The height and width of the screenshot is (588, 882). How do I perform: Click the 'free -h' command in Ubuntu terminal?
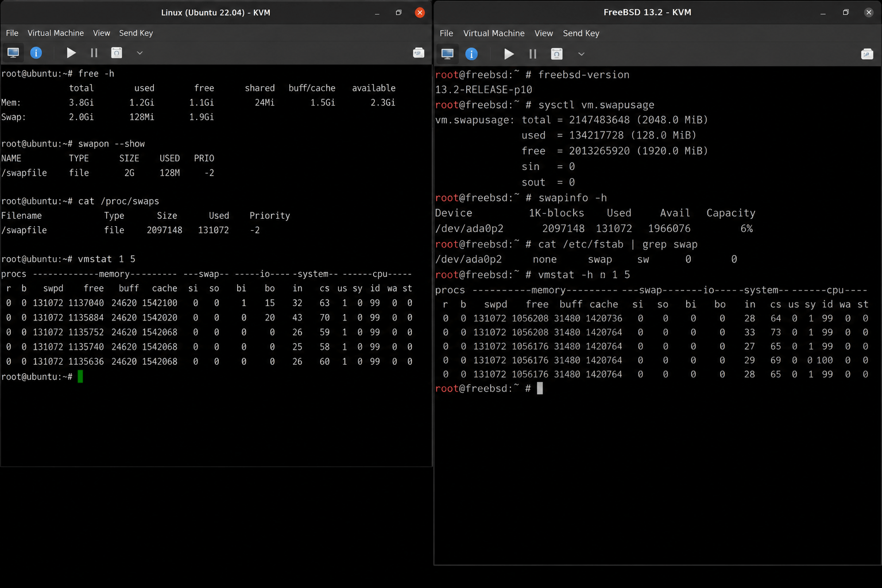pyautogui.click(x=96, y=73)
